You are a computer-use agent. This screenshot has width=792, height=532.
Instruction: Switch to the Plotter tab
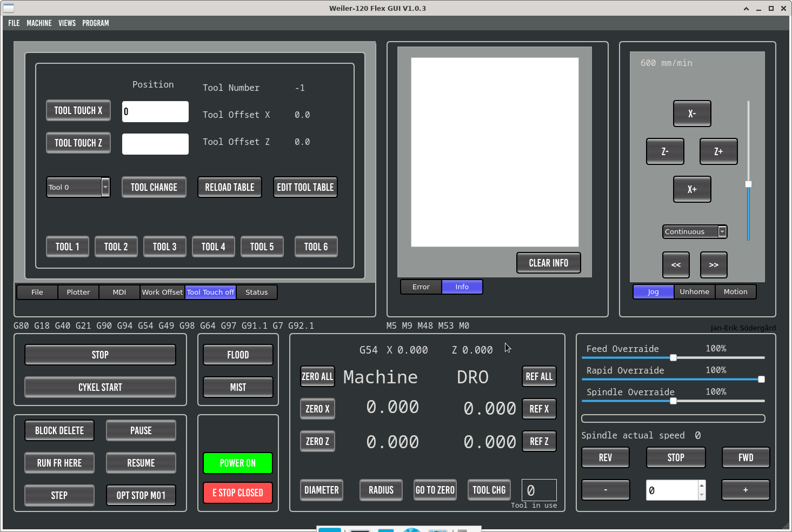click(78, 292)
